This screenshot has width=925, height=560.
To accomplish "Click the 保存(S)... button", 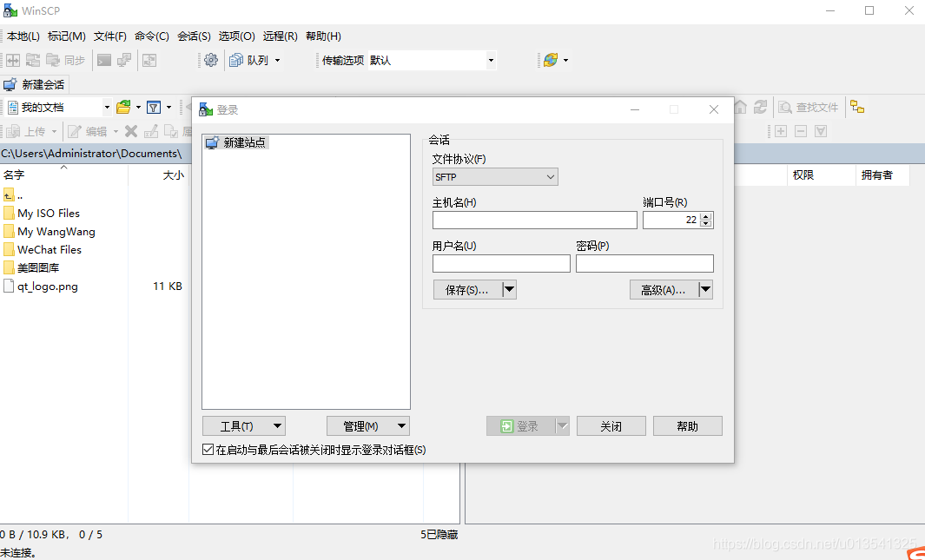I will click(x=467, y=290).
